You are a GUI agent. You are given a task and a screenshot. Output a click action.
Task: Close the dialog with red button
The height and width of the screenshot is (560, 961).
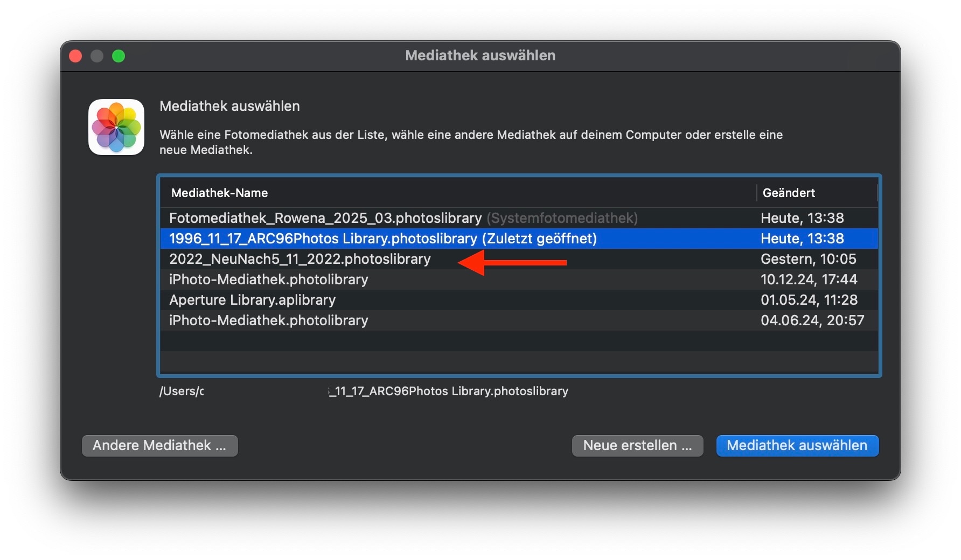[x=76, y=56]
